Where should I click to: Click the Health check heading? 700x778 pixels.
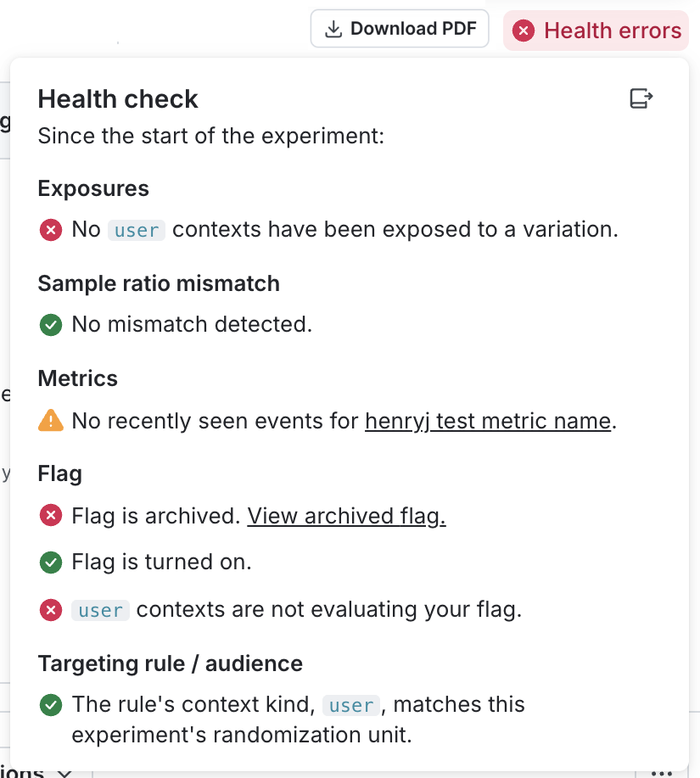[x=117, y=98]
